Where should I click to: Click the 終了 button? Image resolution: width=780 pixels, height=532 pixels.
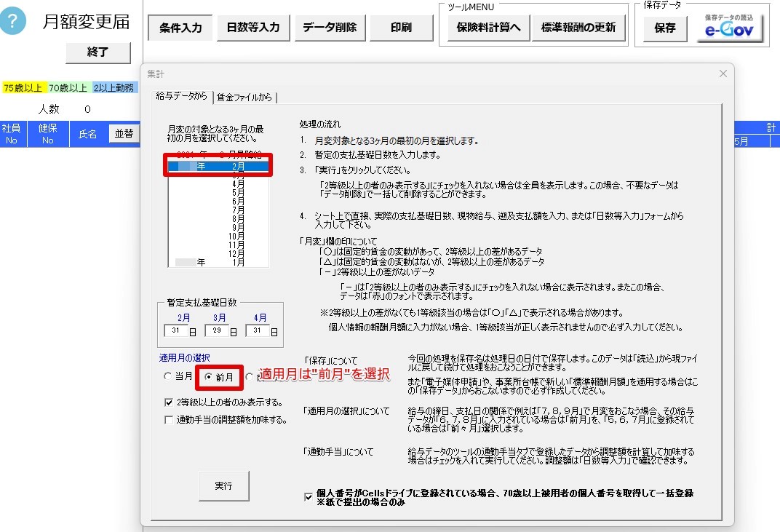pyautogui.click(x=98, y=52)
